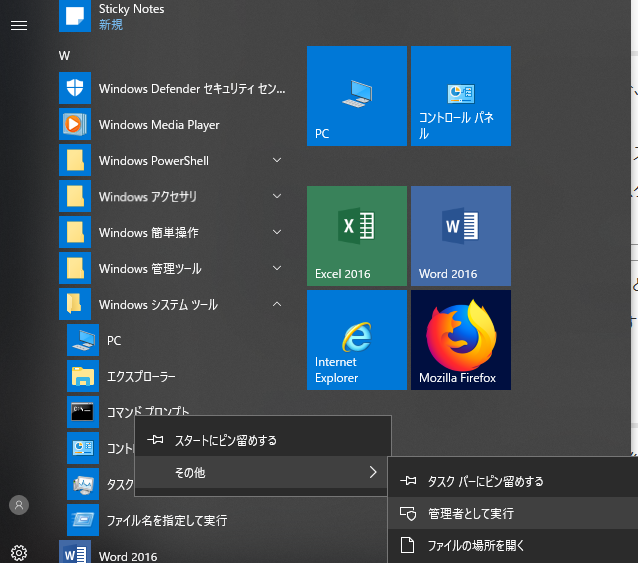Open the PC tile
Image resolution: width=638 pixels, height=563 pixels.
click(357, 96)
